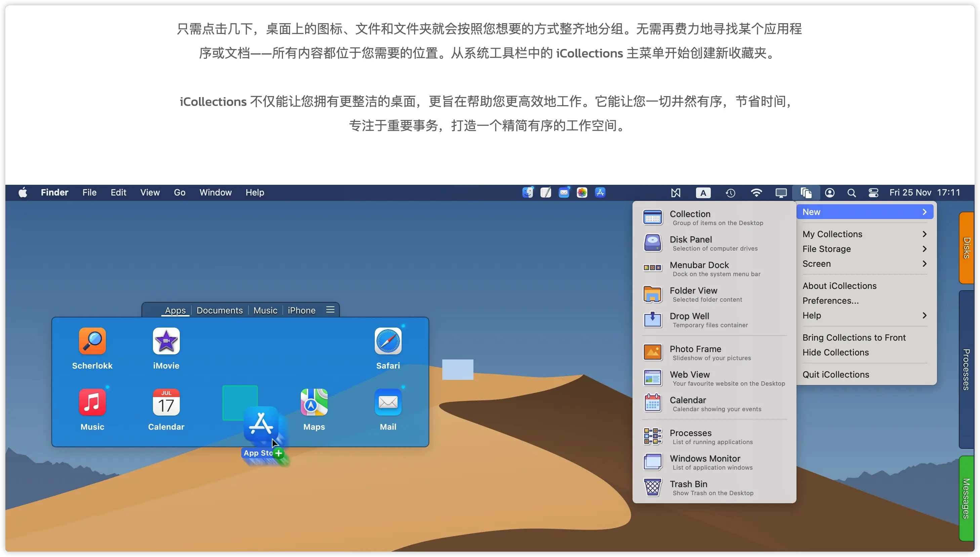Create a new Trash Bin

(x=714, y=488)
